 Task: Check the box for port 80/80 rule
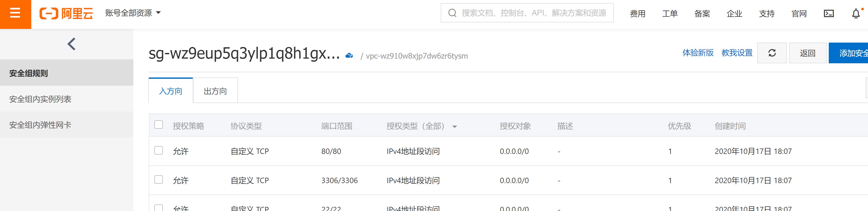click(159, 150)
